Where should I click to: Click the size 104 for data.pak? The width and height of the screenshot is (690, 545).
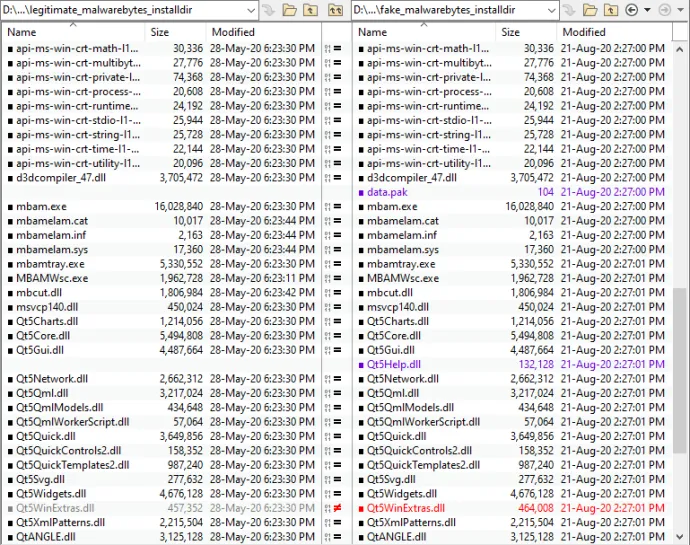546,192
